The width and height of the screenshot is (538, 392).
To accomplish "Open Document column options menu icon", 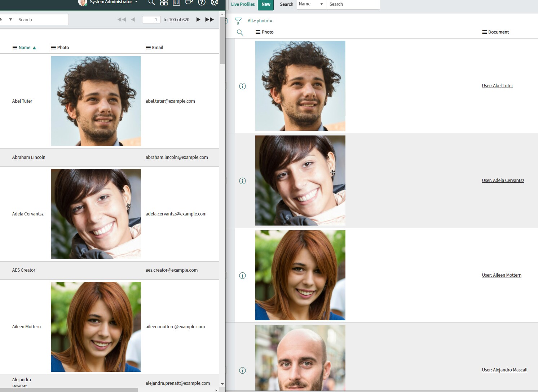I will pos(485,32).
